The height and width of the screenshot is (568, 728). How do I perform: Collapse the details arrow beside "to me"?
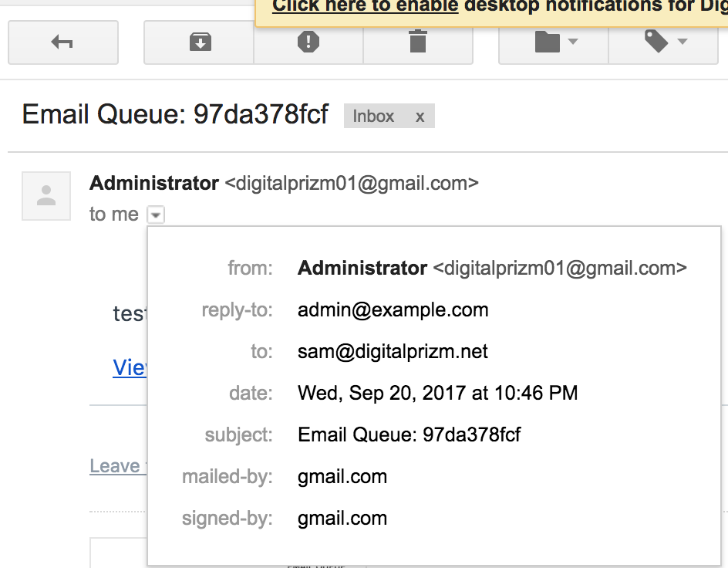coord(156,215)
